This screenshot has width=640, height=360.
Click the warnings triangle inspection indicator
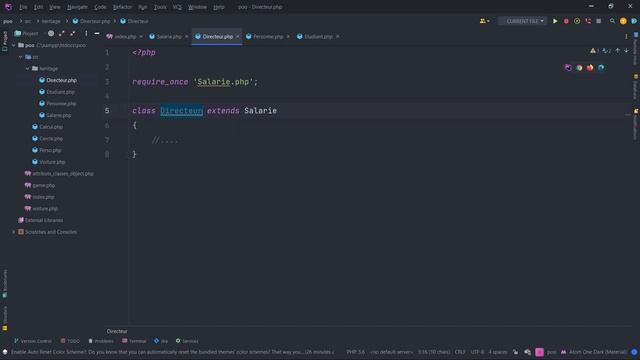(x=594, y=51)
